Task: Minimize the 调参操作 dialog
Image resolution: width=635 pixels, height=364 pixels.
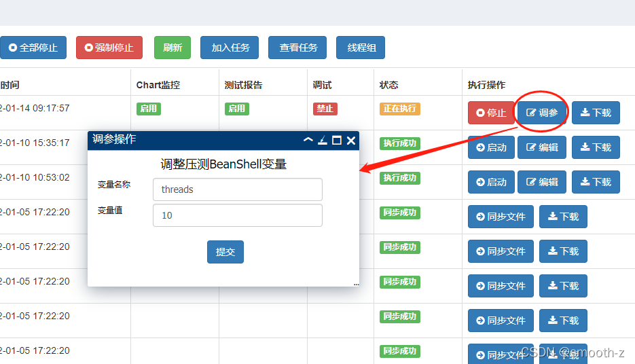Action: (x=323, y=140)
